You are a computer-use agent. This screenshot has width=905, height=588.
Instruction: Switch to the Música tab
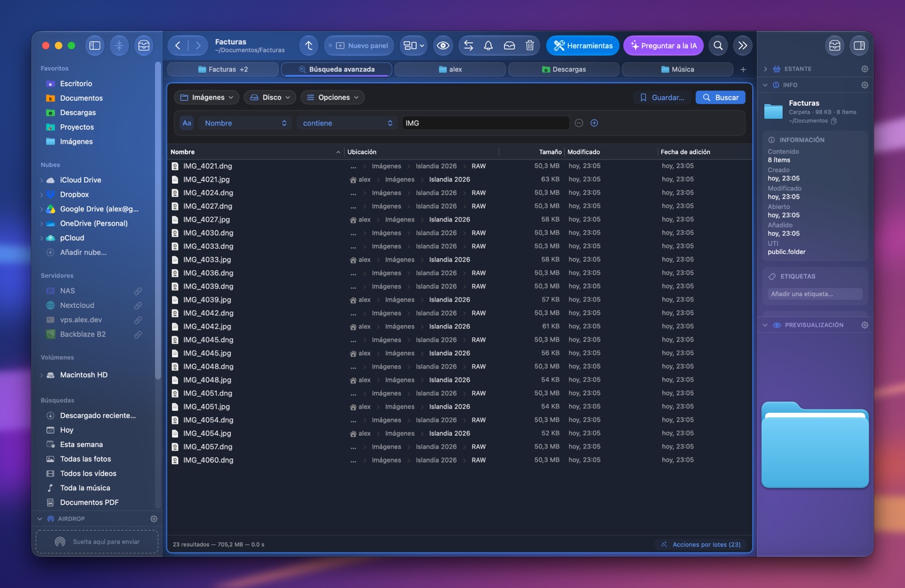(x=677, y=70)
